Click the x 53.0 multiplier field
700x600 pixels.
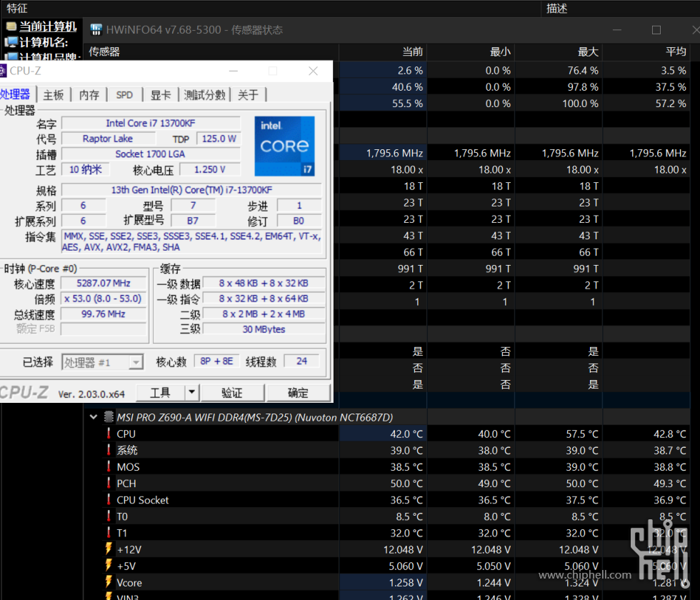point(103,299)
